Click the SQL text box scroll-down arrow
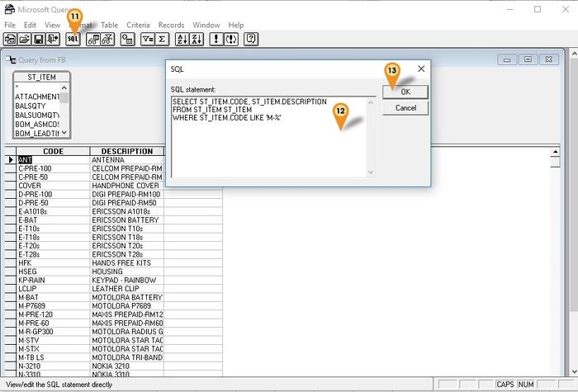Screen dimensions: 578x392 click(371, 172)
